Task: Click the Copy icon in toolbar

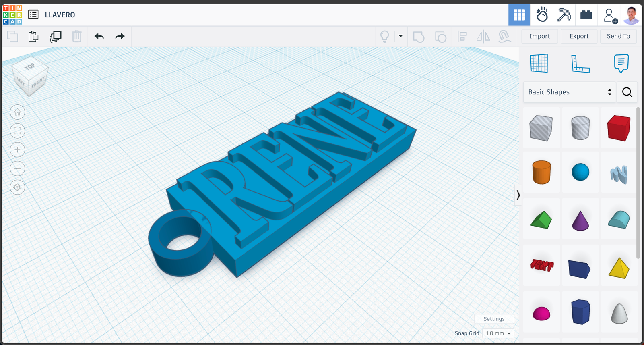Action: (x=13, y=37)
